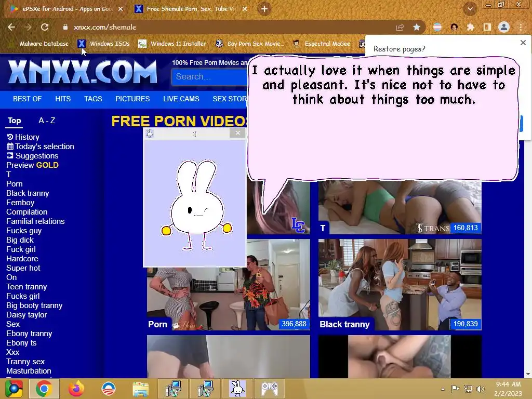Viewport: 532px width, 399px height.
Task: Click the XNXX.COM site logo
Action: (83, 72)
